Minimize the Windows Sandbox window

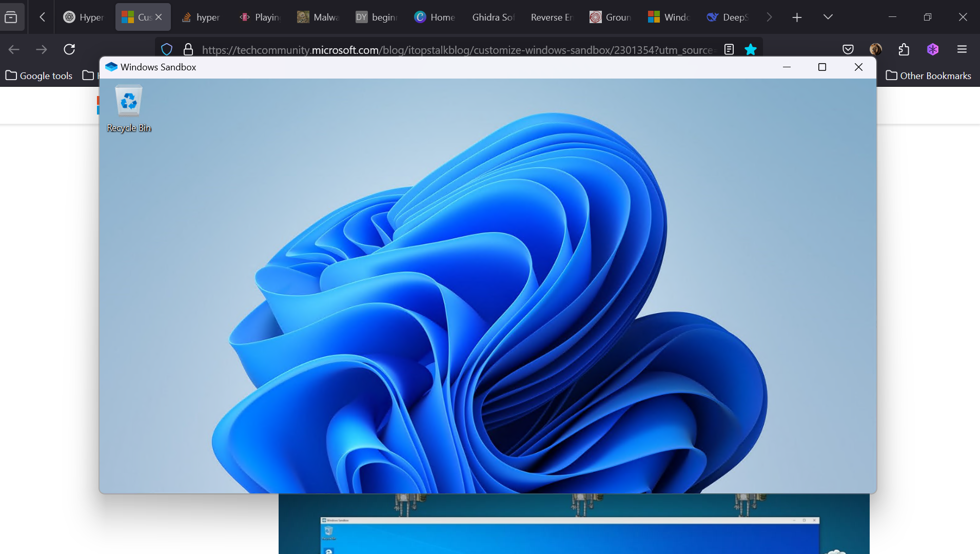787,67
